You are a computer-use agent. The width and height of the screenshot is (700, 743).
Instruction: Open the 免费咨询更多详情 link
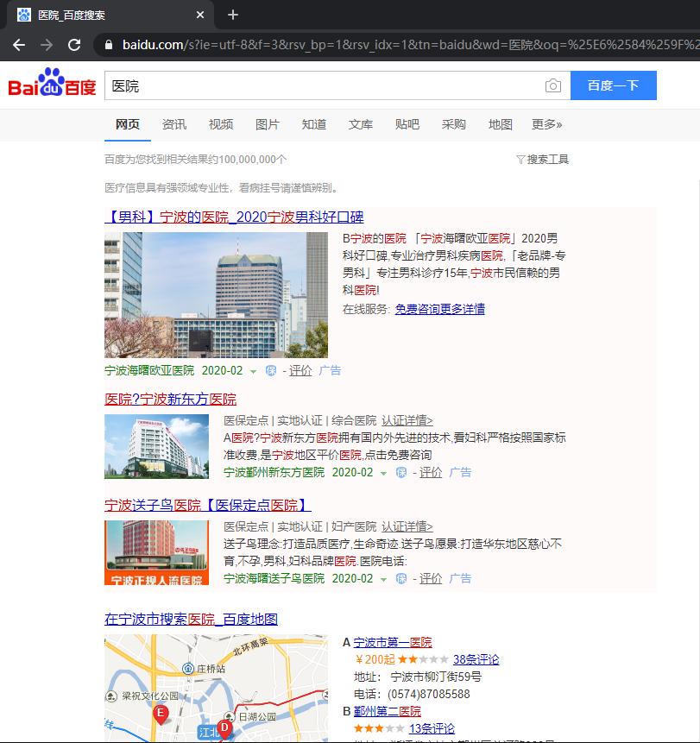(x=441, y=309)
